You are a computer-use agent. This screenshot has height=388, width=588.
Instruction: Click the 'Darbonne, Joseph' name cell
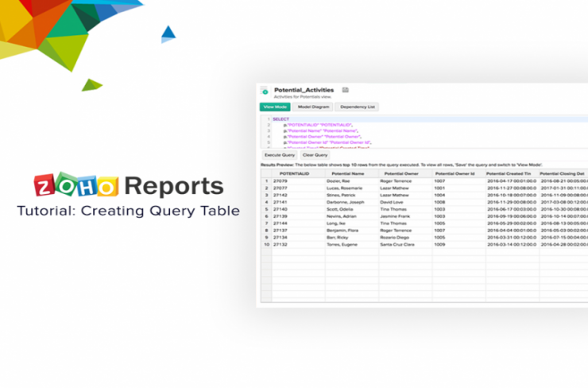click(352, 202)
